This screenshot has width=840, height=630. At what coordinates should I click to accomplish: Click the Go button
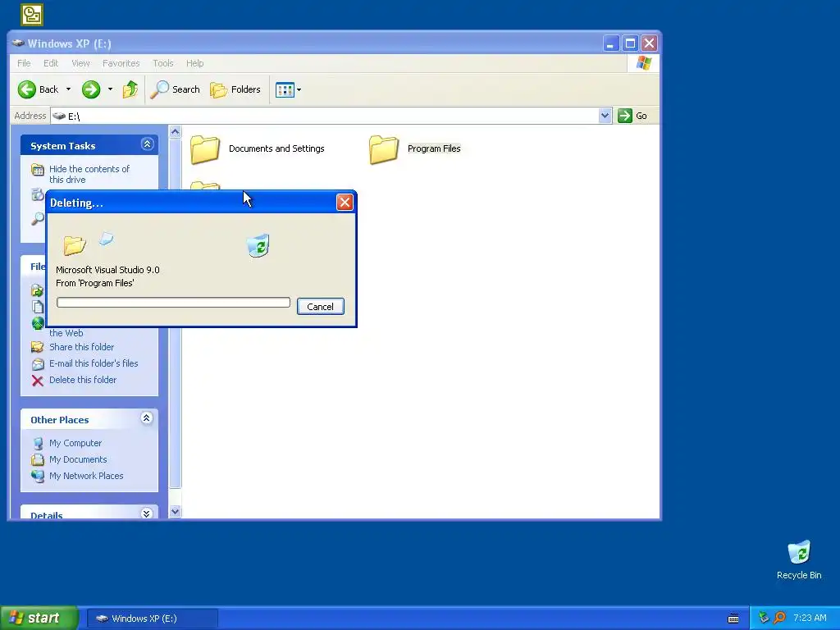coord(632,116)
